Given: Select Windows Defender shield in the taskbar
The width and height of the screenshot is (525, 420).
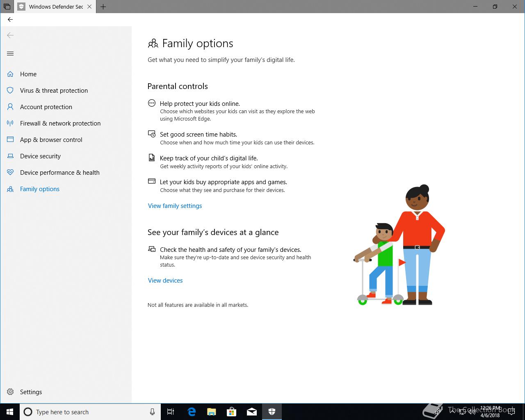Looking at the screenshot, I should 272,412.
